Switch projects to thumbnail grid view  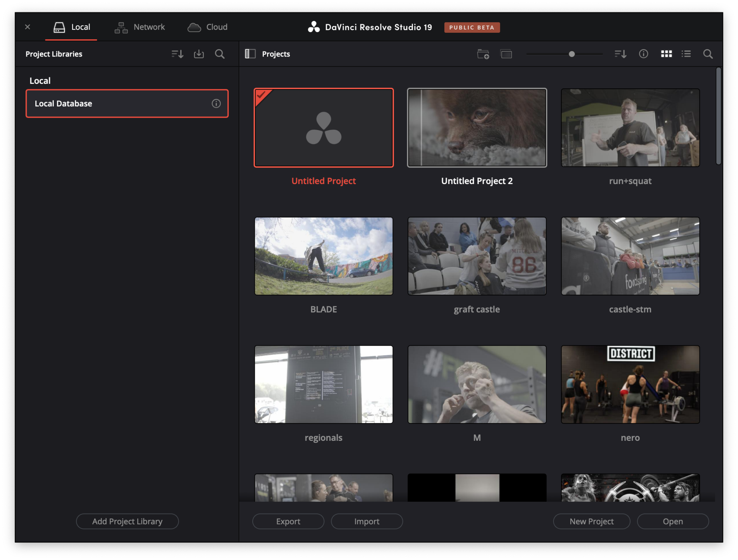pos(666,54)
